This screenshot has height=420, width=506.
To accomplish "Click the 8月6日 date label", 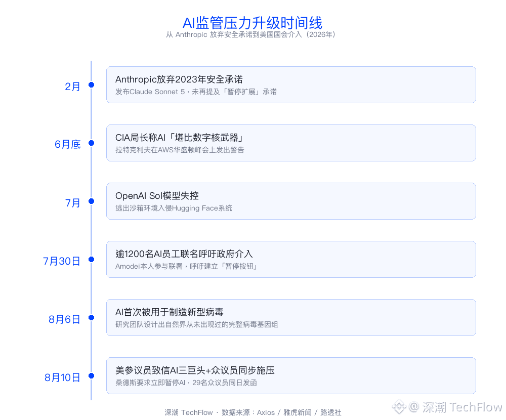I will (64, 319).
